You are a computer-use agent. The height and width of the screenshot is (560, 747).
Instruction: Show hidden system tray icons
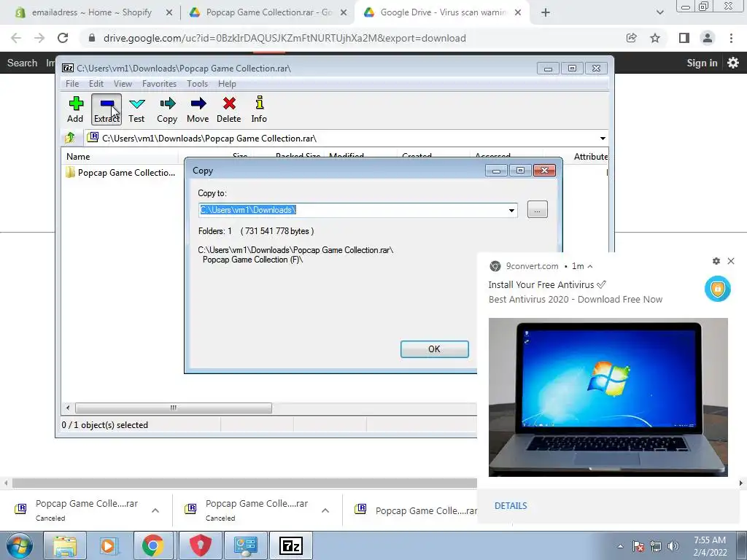coord(620,546)
